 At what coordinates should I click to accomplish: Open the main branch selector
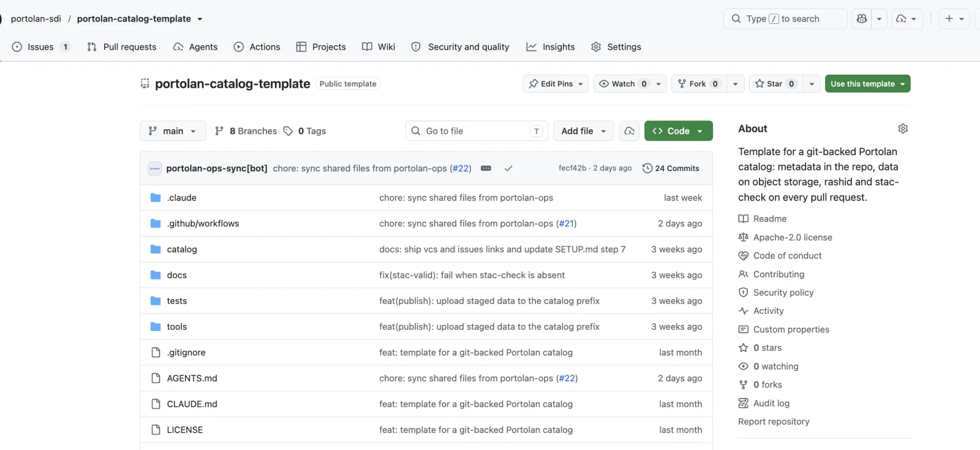(x=173, y=131)
